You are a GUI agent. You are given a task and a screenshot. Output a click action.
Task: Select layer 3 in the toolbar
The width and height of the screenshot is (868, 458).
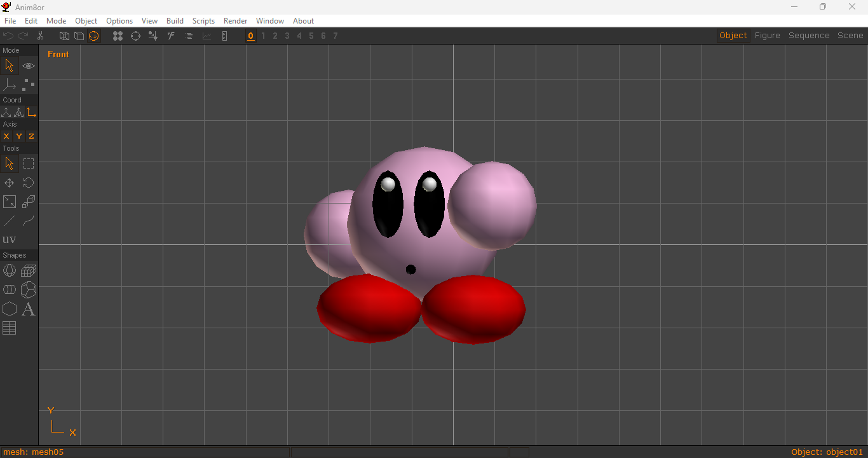(287, 36)
